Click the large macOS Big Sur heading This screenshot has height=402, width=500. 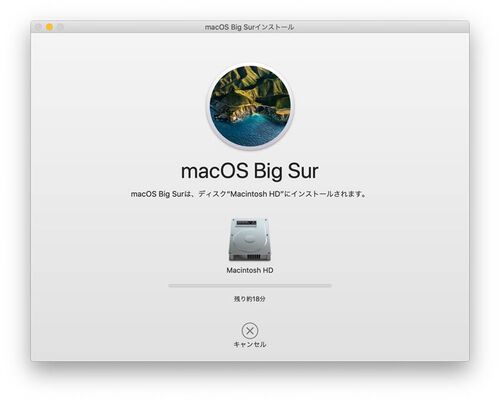[x=250, y=171]
